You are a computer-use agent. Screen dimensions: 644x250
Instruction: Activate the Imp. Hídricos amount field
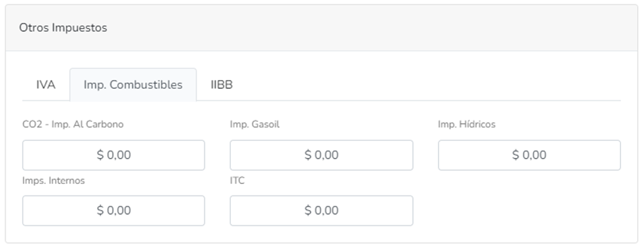(x=529, y=155)
